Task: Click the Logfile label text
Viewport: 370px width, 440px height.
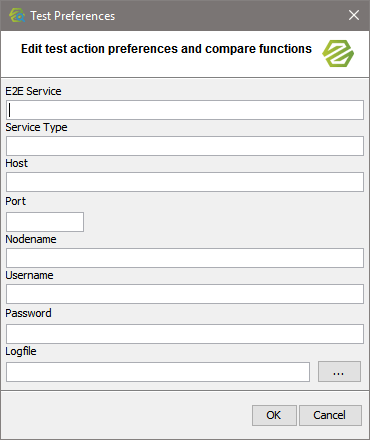Action: pos(21,351)
